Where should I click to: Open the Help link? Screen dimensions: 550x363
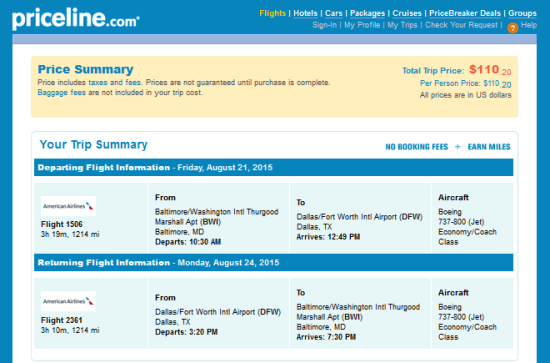tap(529, 25)
